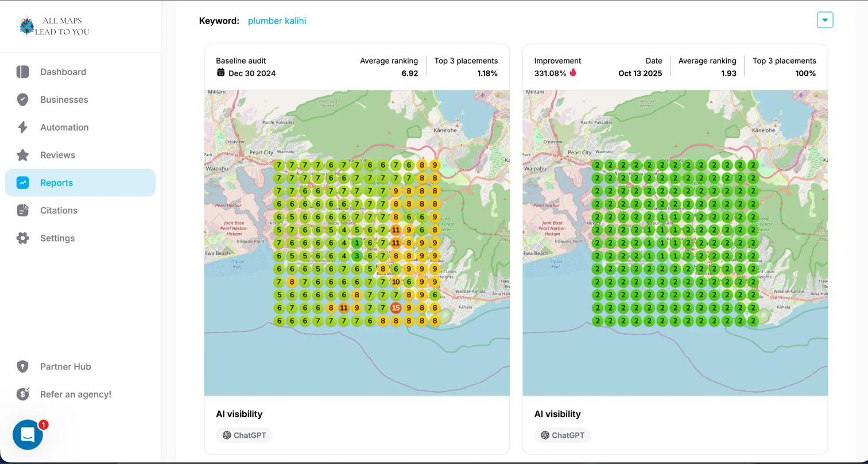Click the calendar icon beside Dec 30 2024
Viewport: 868px width, 466px height.
[221, 73]
